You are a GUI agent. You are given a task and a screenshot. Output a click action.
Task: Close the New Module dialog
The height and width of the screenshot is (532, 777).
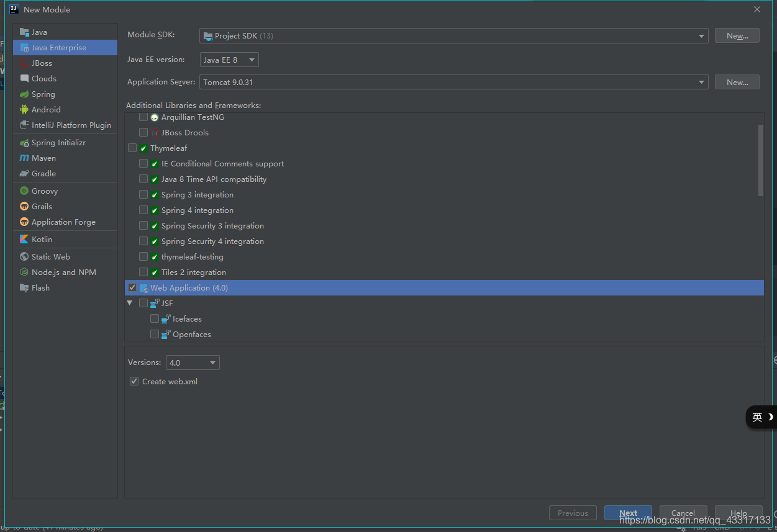(x=757, y=9)
